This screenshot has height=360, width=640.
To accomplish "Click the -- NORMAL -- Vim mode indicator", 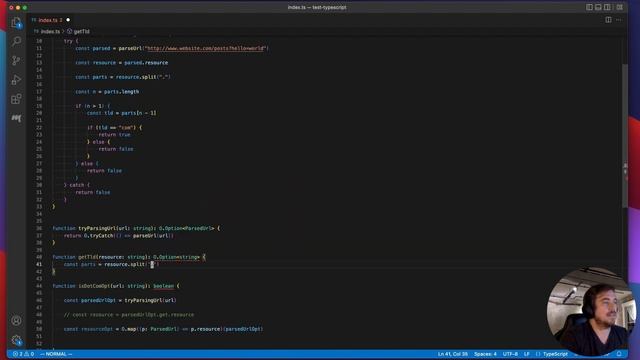I will pyautogui.click(x=56, y=354).
